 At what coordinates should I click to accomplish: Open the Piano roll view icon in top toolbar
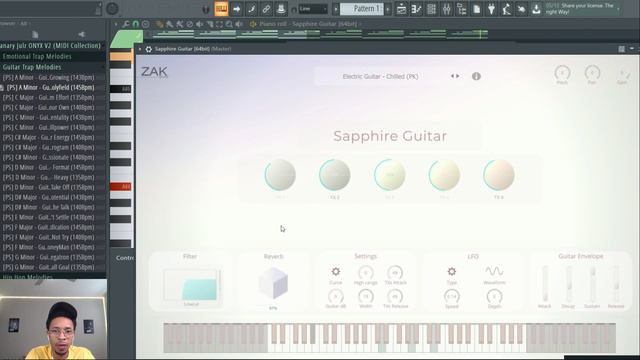[x=416, y=9]
